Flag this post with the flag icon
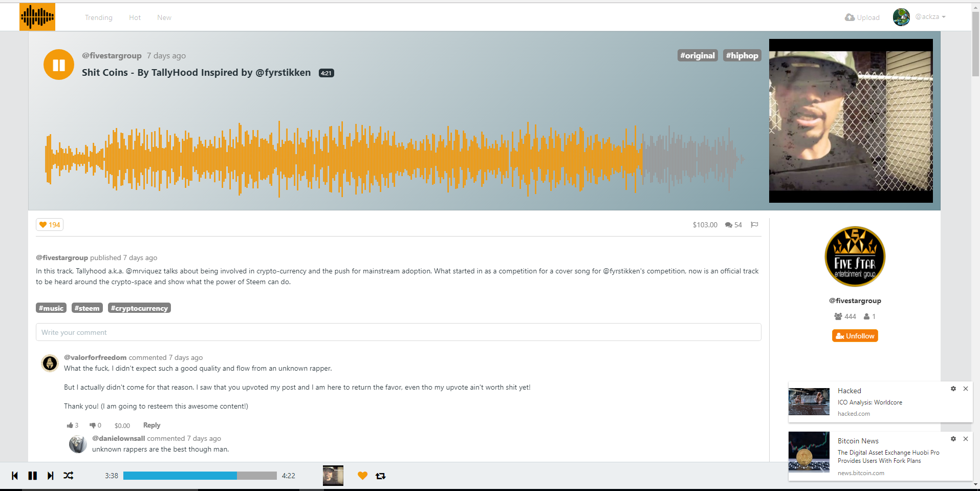This screenshot has height=491, width=980. click(x=754, y=225)
